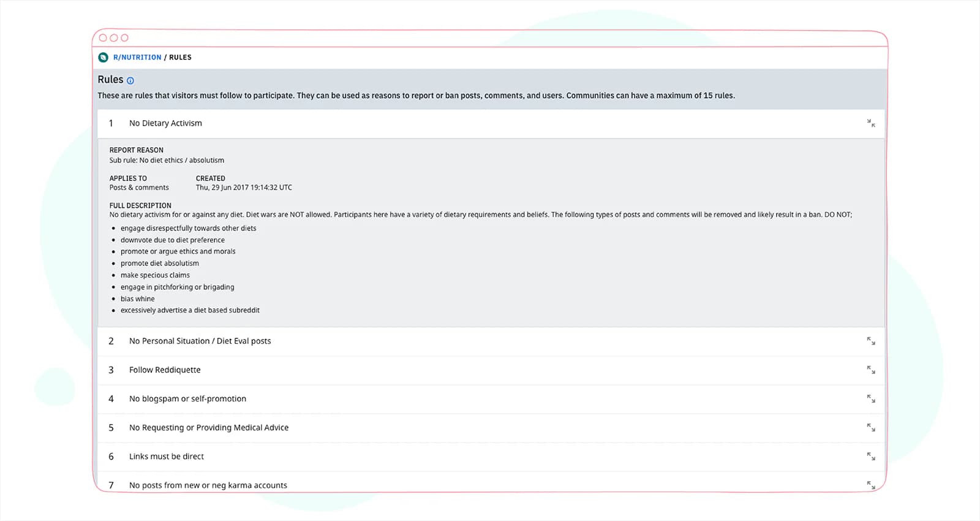Click the bullet 'promote diet absolutism'
The height and width of the screenshot is (521, 980).
click(x=160, y=264)
